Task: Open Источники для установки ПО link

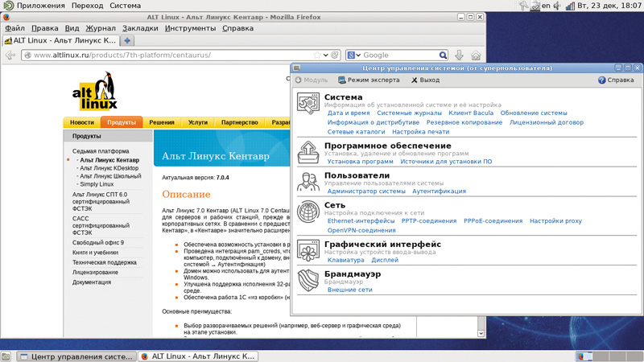Action: point(446,162)
